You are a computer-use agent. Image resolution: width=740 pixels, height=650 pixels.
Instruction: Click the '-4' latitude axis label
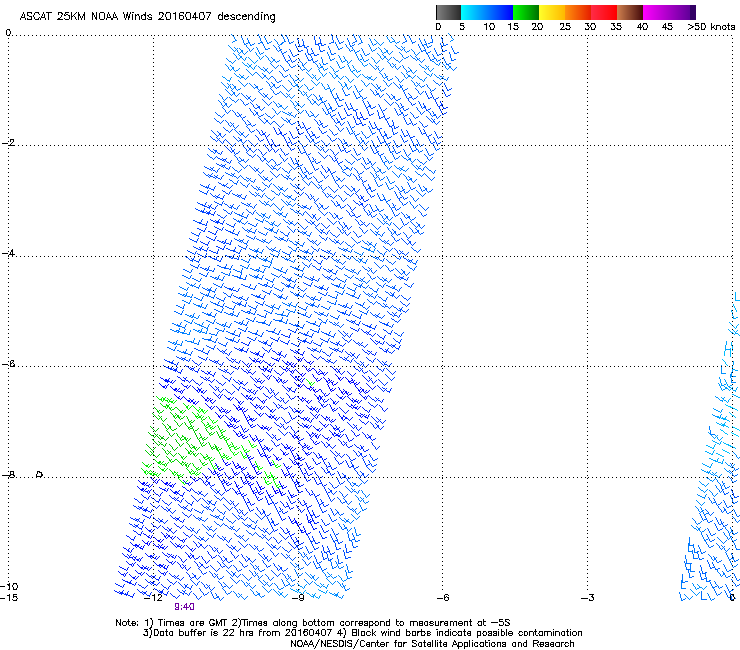[8, 253]
